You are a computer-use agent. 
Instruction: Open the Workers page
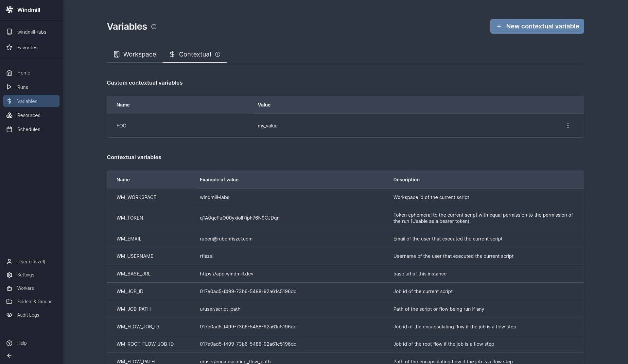[x=26, y=288]
